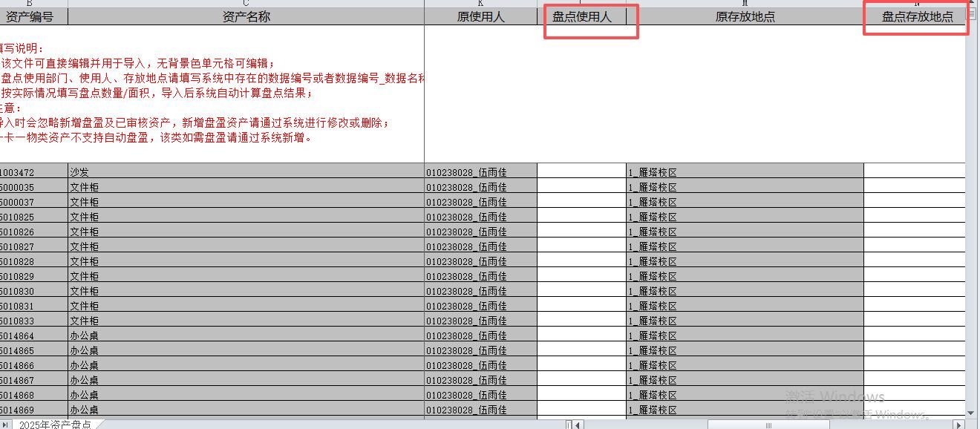Select column K by its header letter
The image size is (980, 429).
point(480,4)
